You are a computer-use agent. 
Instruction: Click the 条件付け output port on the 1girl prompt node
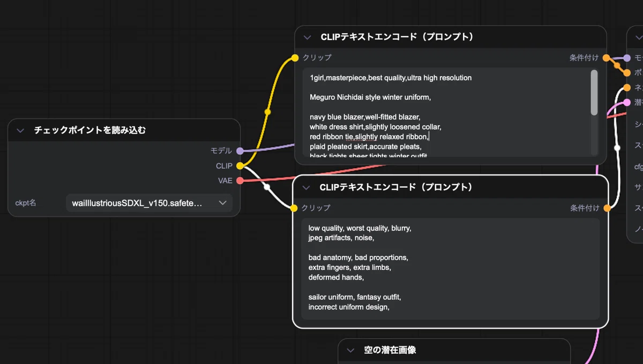[606, 58]
